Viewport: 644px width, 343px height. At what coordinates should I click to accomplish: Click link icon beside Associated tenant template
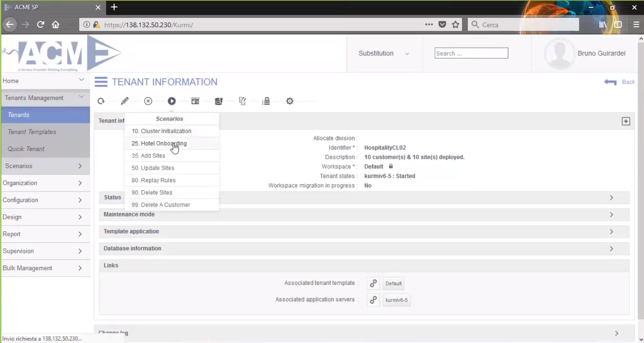click(373, 283)
